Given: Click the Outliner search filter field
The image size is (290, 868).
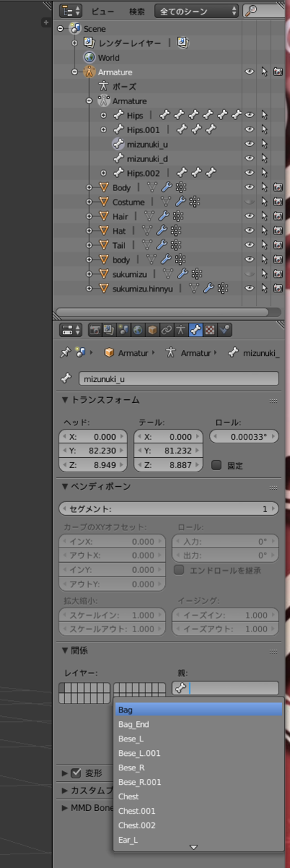Looking at the screenshot, I should click(265, 11).
